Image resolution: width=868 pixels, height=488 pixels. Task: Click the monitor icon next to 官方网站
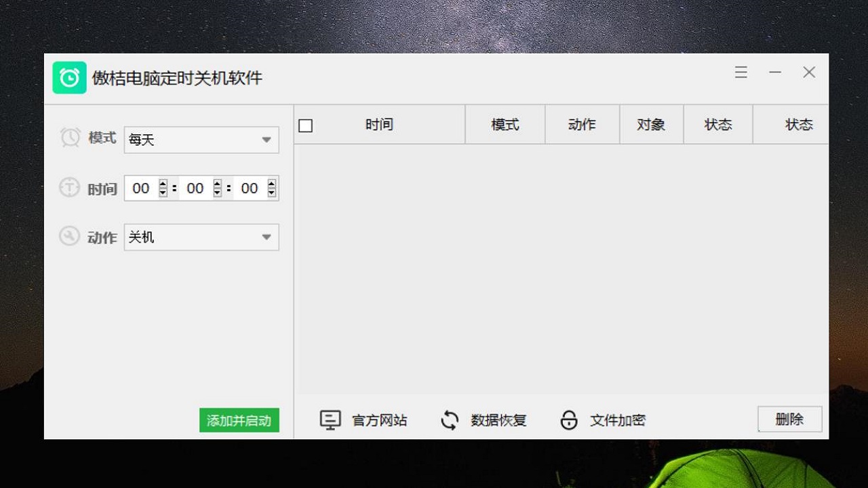(330, 420)
